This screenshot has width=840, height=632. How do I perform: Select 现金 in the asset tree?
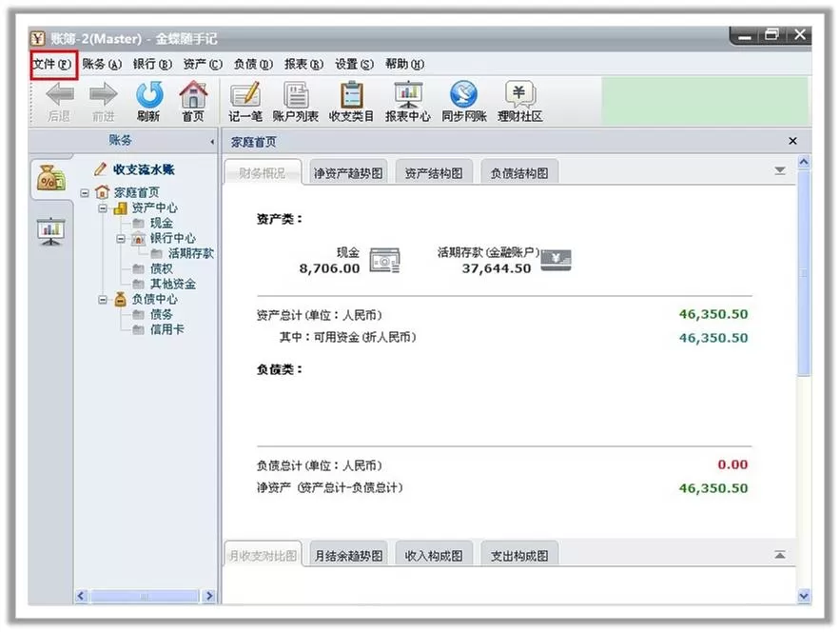pyautogui.click(x=162, y=223)
